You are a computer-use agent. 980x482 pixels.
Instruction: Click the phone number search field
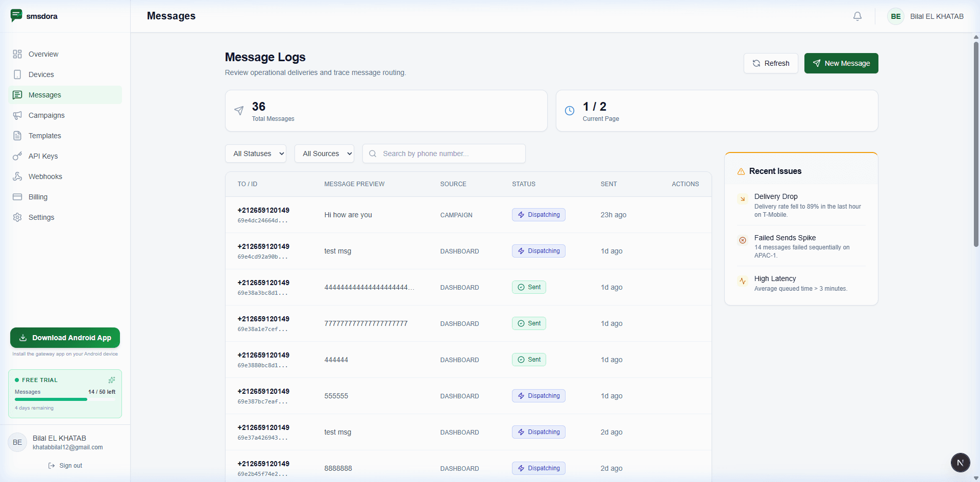click(x=443, y=154)
